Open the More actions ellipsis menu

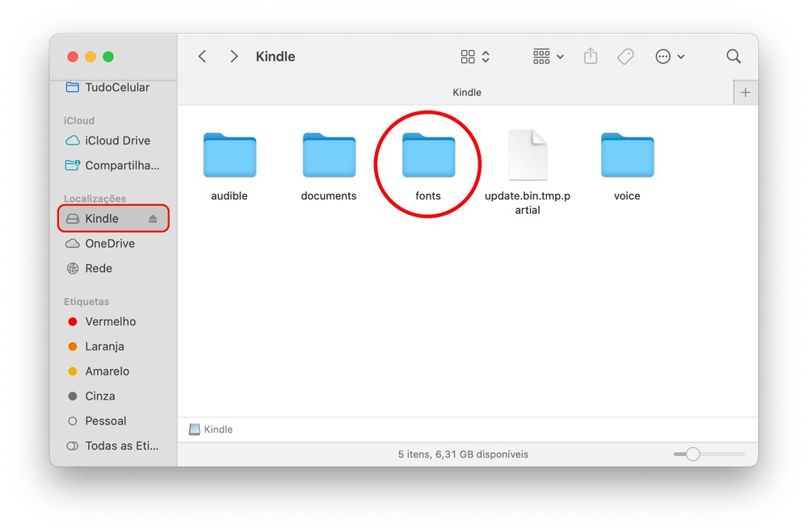coord(670,57)
